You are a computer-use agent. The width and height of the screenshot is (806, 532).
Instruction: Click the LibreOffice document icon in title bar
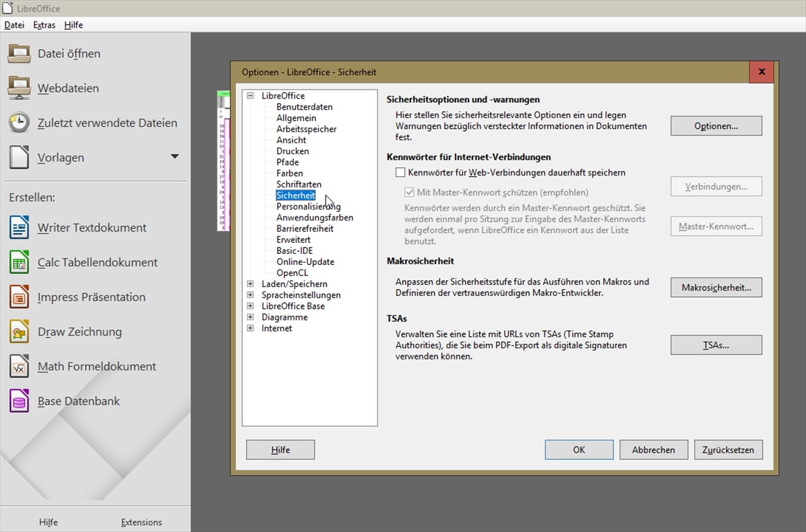pos(7,8)
